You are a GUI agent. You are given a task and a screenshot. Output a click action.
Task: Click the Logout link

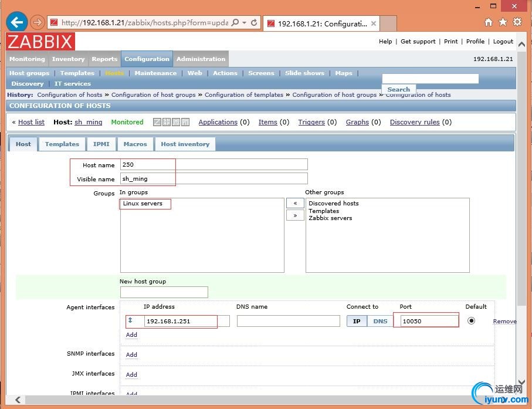(503, 42)
